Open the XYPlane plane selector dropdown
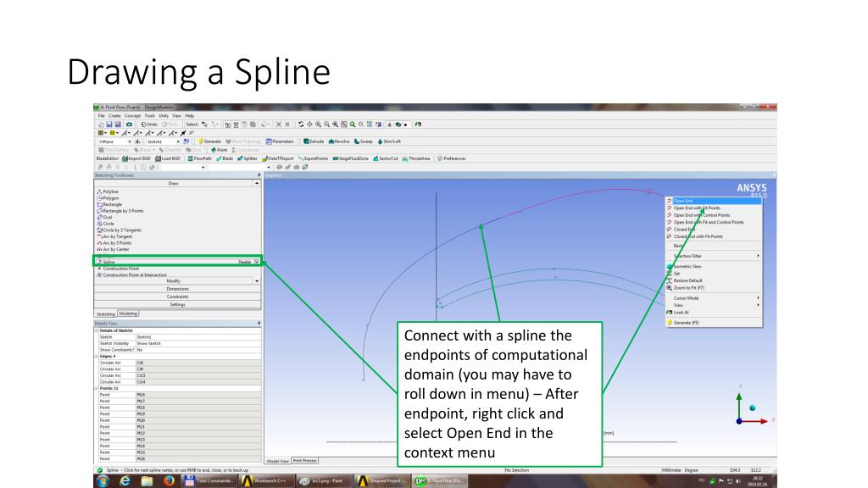The width and height of the screenshot is (868, 488). [130, 141]
